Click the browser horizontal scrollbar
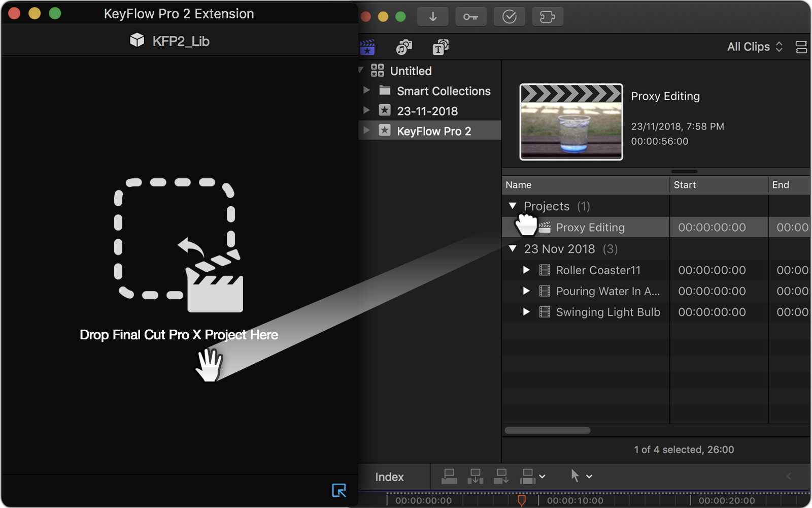The image size is (812, 508). [548, 430]
